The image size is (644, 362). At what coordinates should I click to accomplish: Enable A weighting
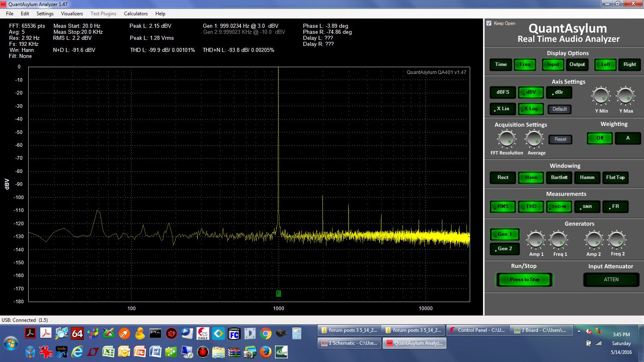[627, 138]
